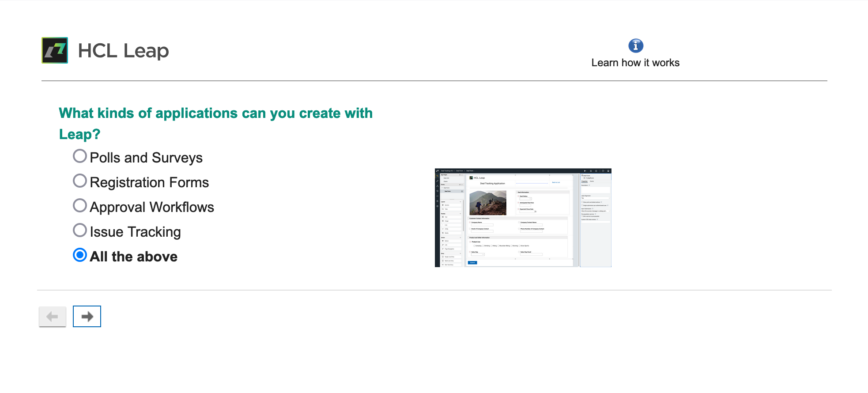Click the blue info icon
Screen dimensions: 868x393
click(636, 45)
